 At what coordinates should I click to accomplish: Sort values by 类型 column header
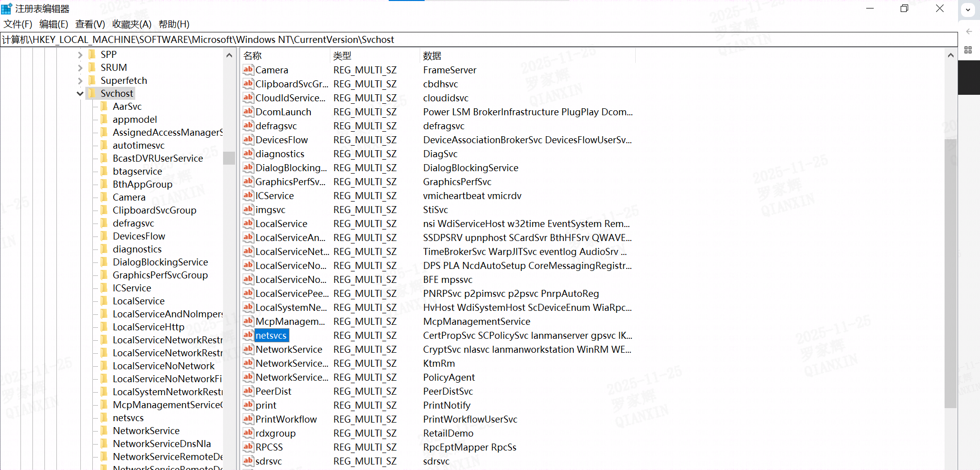click(375, 55)
